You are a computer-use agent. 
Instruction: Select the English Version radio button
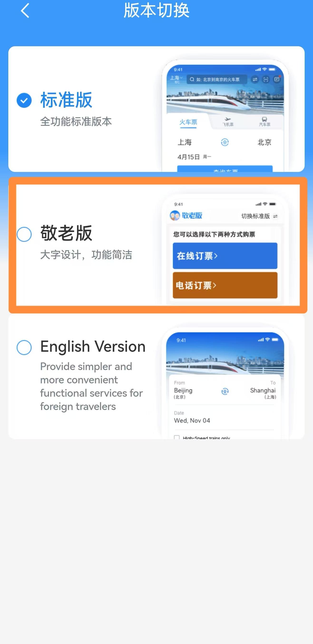[x=24, y=347]
